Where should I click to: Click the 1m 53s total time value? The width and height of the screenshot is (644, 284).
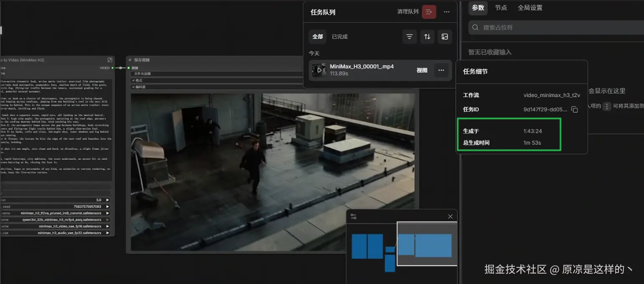coord(532,143)
